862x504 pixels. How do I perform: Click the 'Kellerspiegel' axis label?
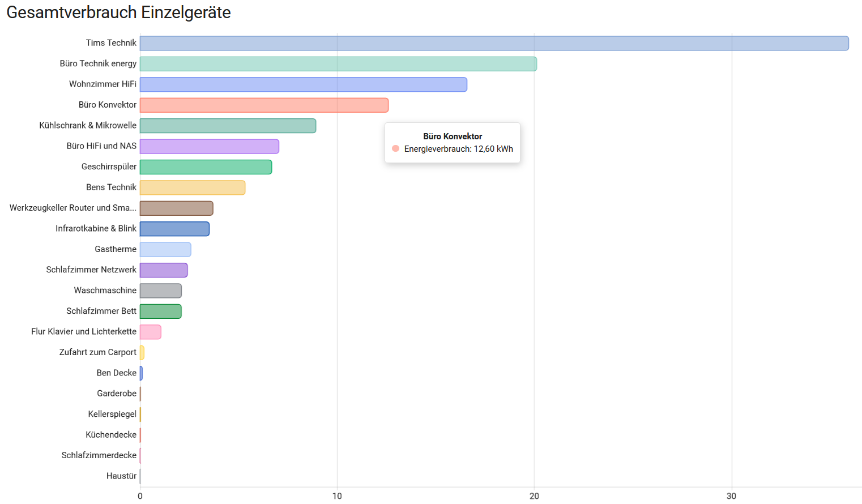(x=112, y=415)
